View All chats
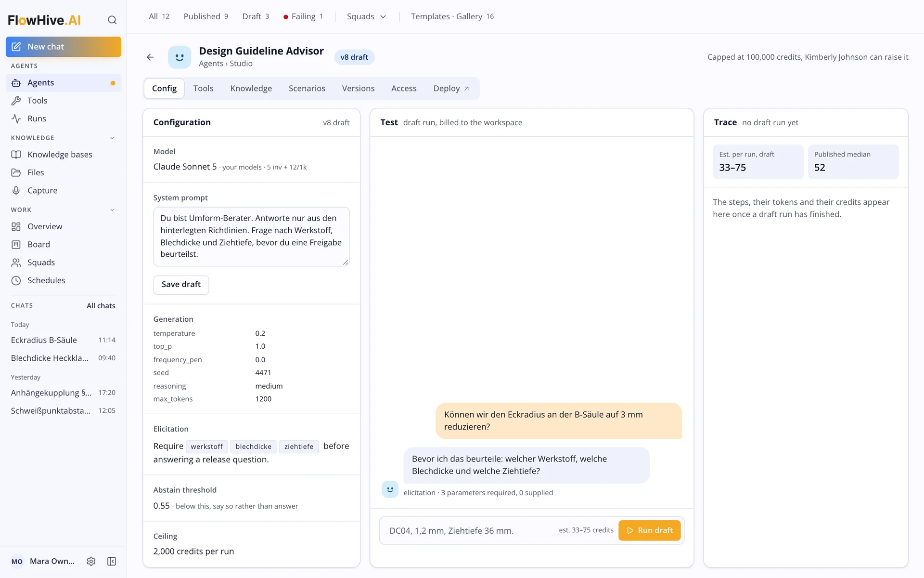 tap(101, 306)
